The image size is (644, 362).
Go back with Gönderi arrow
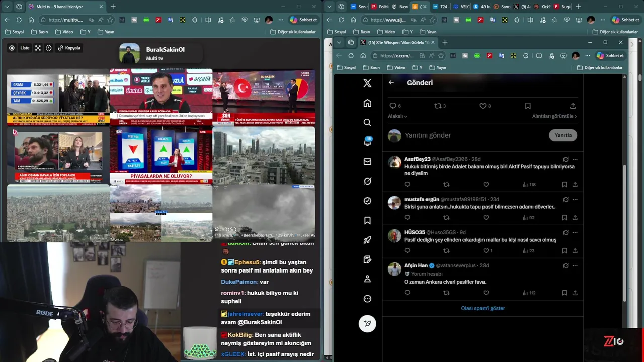(391, 82)
